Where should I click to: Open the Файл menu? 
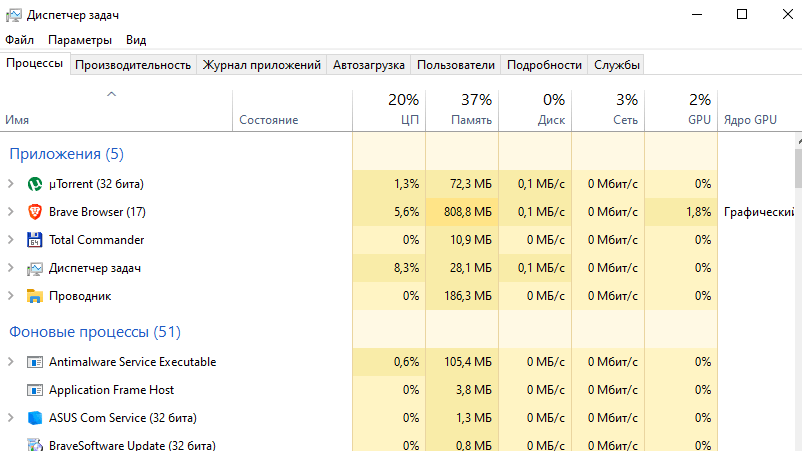(19, 40)
